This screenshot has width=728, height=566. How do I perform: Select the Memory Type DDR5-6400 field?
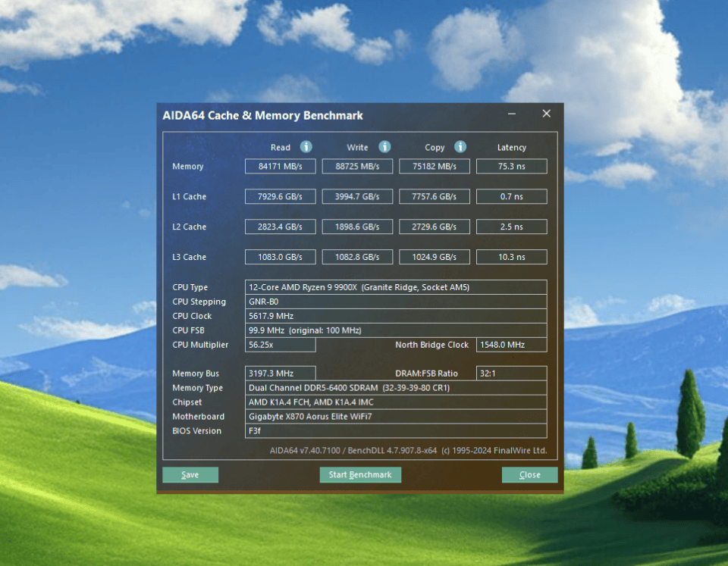[394, 387]
